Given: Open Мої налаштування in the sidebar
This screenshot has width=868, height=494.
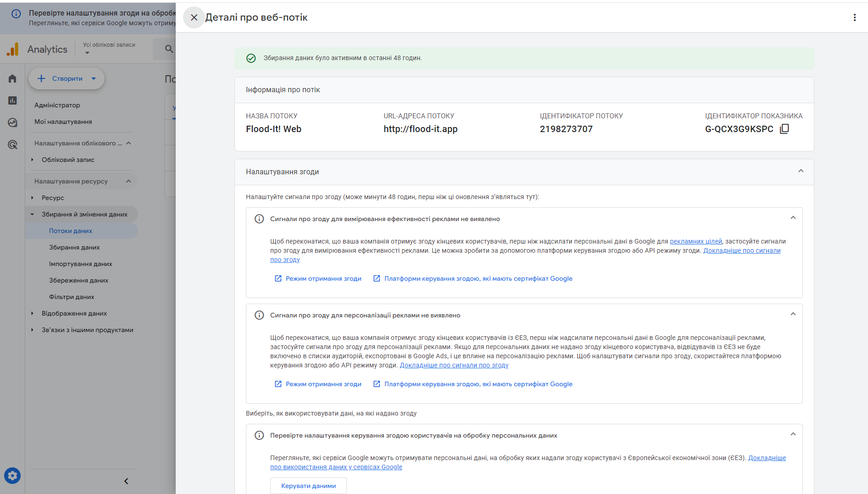Looking at the screenshot, I should (63, 122).
